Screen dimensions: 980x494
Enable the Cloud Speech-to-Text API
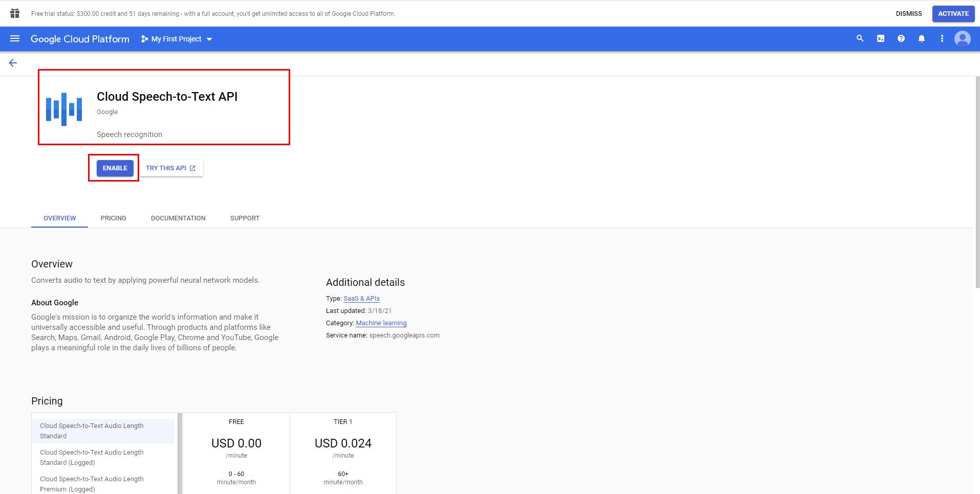[x=115, y=168]
